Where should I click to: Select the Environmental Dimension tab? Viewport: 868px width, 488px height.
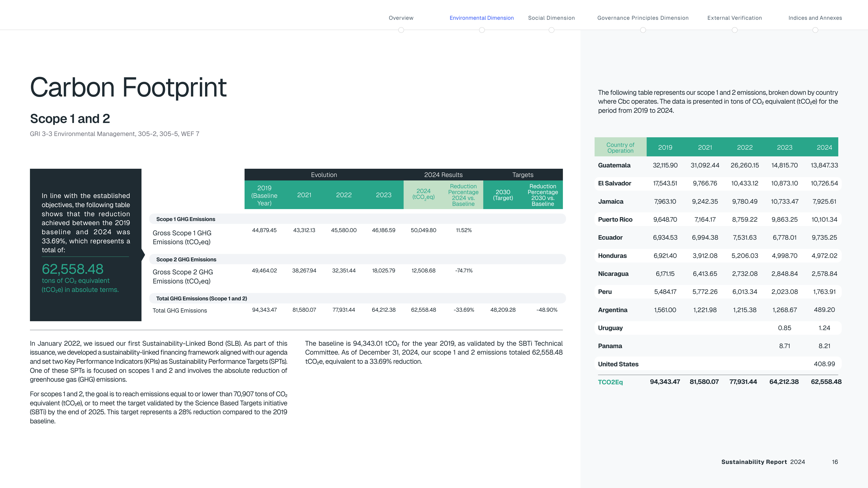(x=482, y=18)
